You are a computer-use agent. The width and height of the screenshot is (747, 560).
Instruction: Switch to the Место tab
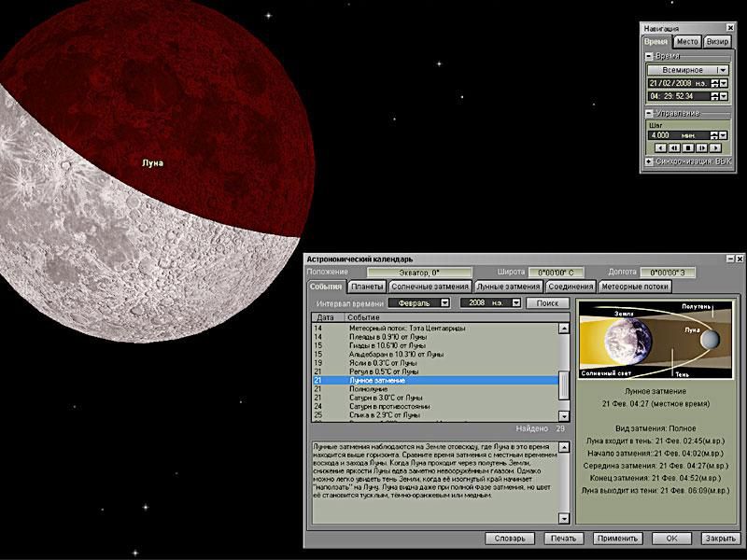[687, 42]
